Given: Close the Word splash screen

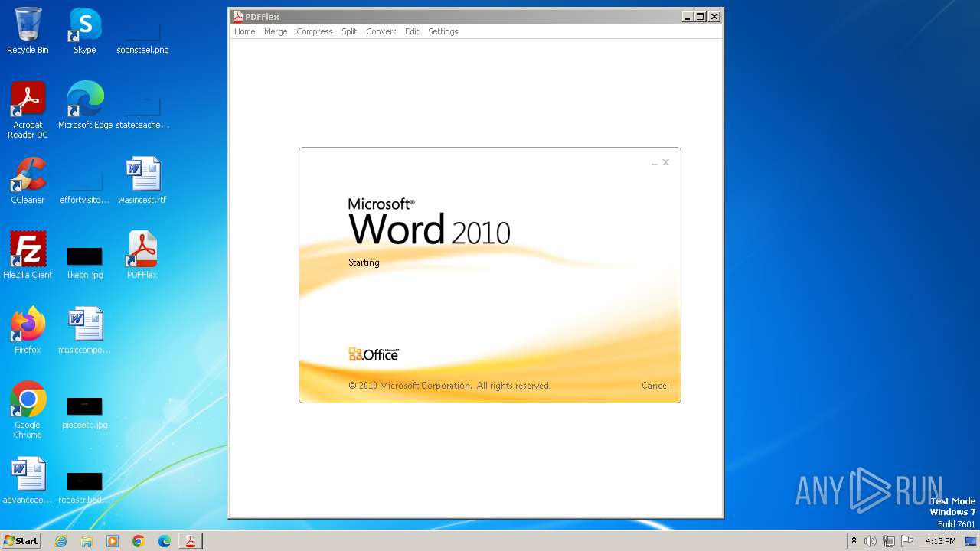Looking at the screenshot, I should (666, 162).
